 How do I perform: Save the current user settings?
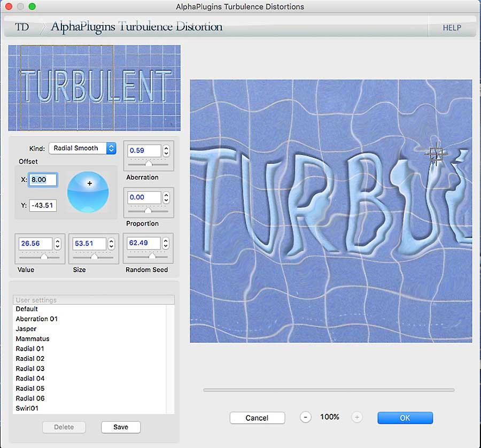click(121, 427)
